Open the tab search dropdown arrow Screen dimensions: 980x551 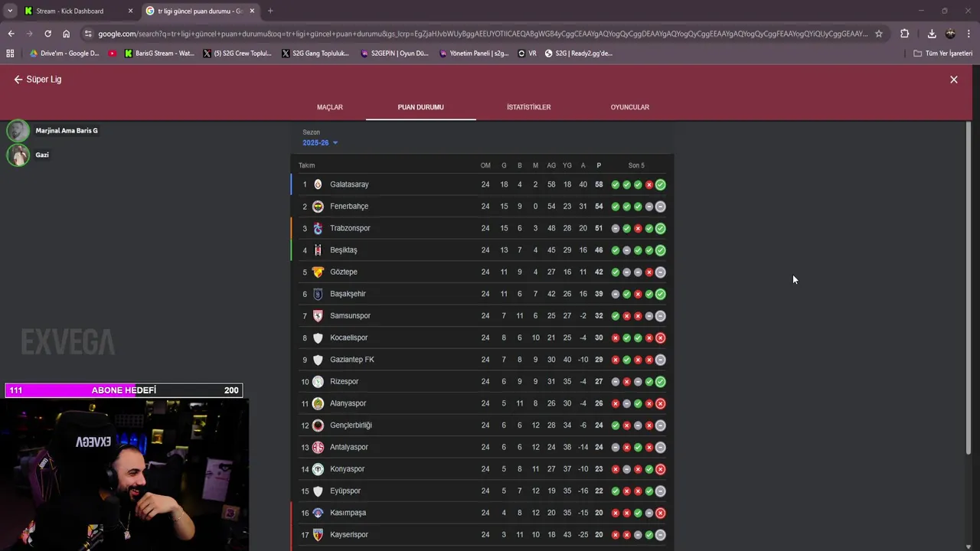pos(10,11)
